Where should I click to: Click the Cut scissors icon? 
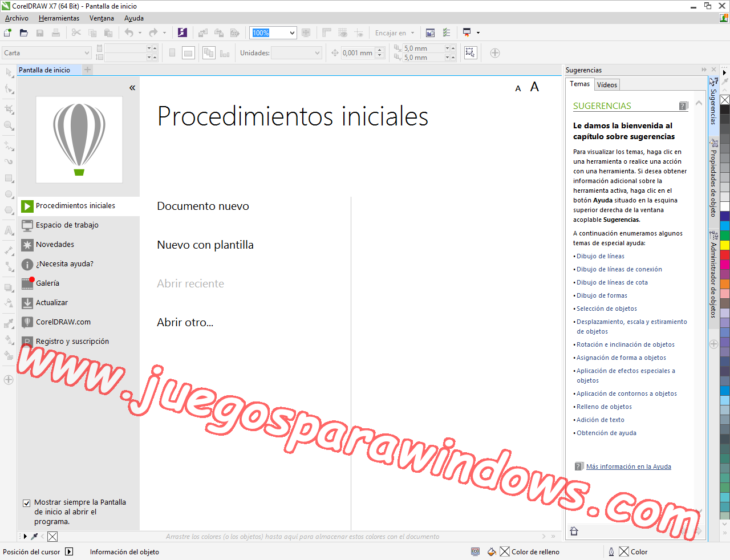point(76,33)
